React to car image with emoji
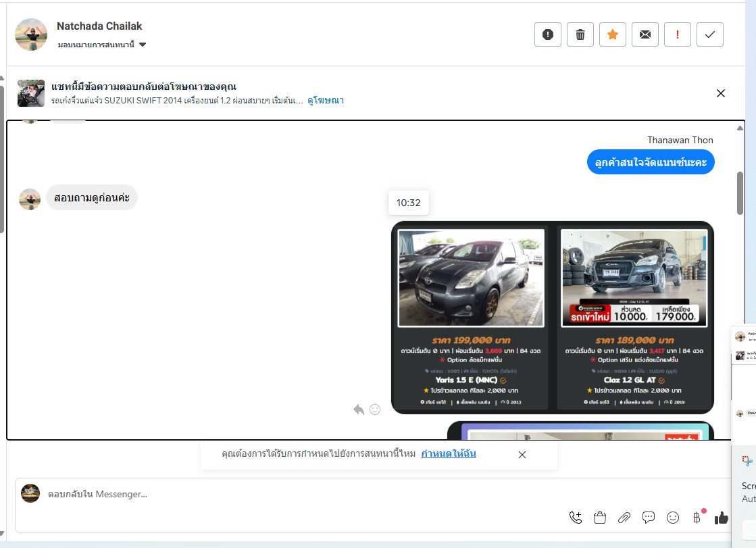This screenshot has width=756, height=548. pyautogui.click(x=375, y=409)
